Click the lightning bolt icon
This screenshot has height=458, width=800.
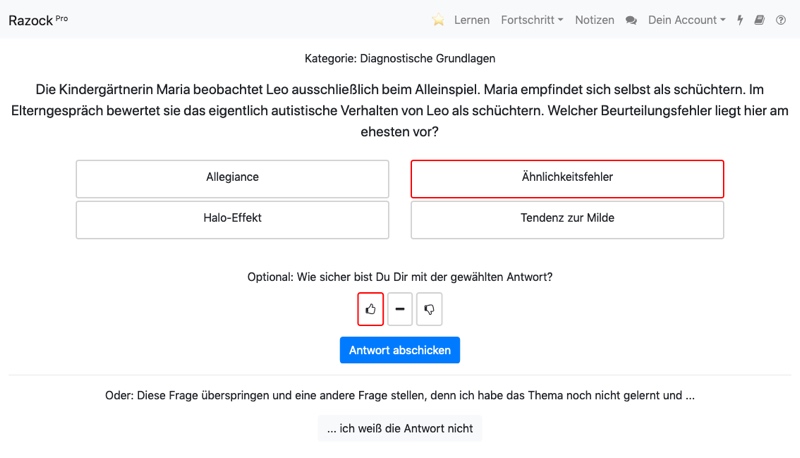(740, 20)
